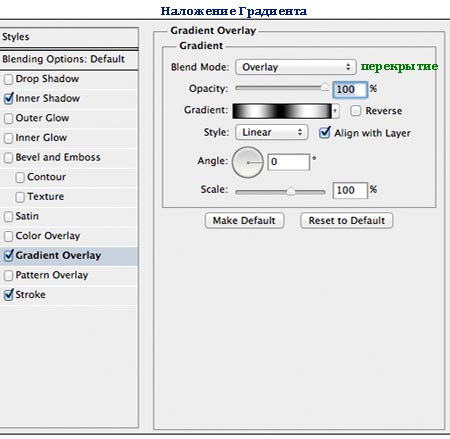Uncheck the Inner Shadow checkbox
The height and width of the screenshot is (439, 450).
8,99
